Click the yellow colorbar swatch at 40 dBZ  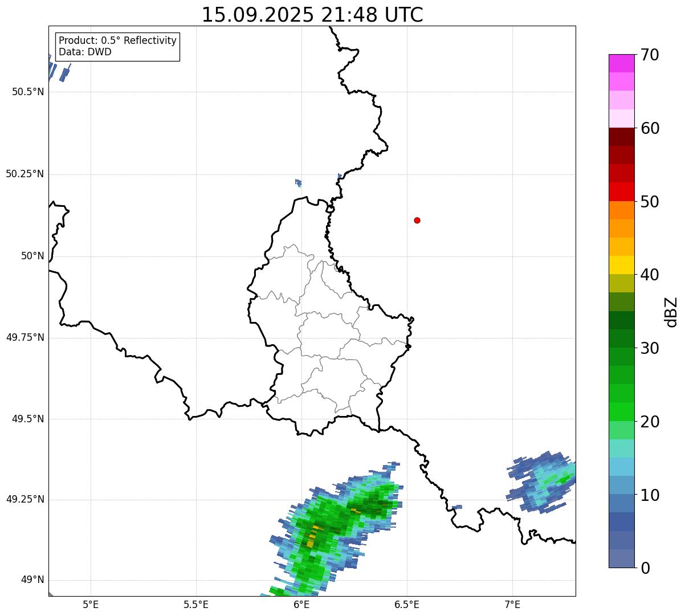click(622, 265)
